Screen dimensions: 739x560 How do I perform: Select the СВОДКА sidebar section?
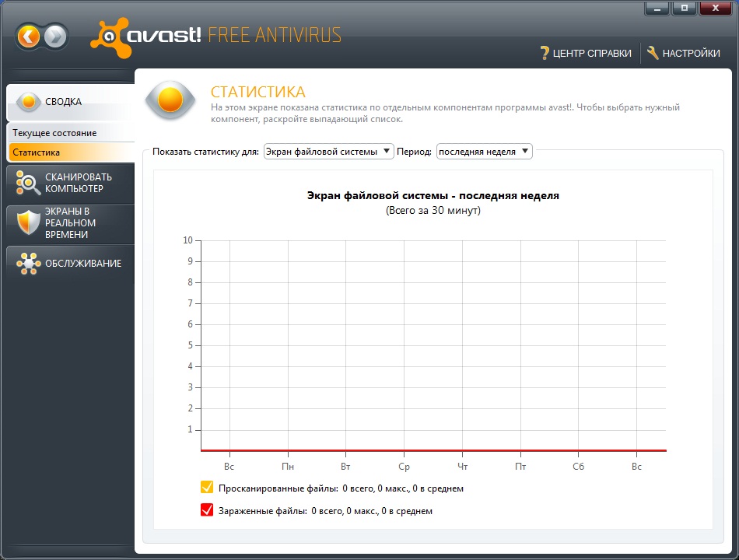coord(71,102)
